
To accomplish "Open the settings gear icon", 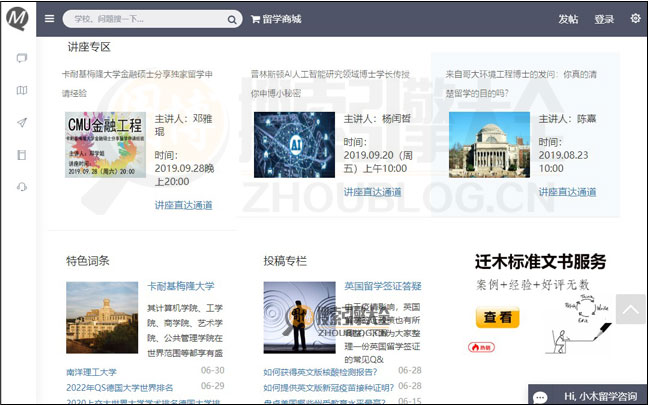I will click(x=635, y=18).
